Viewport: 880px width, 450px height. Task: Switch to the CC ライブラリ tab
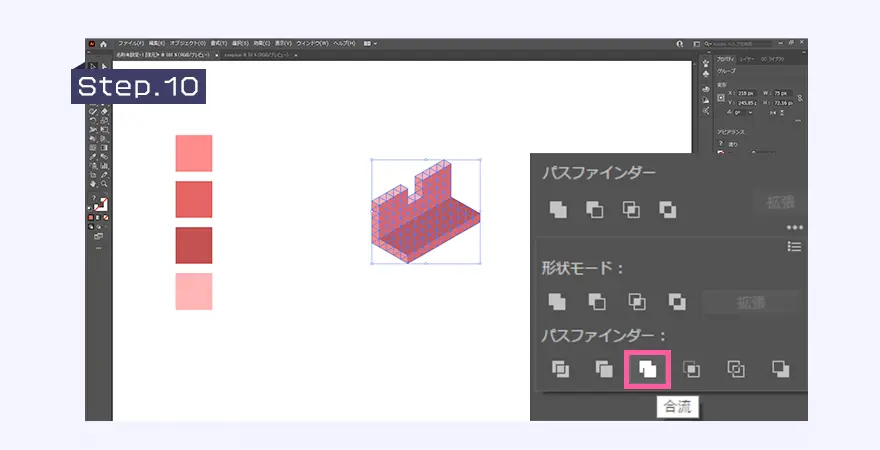[773, 59]
